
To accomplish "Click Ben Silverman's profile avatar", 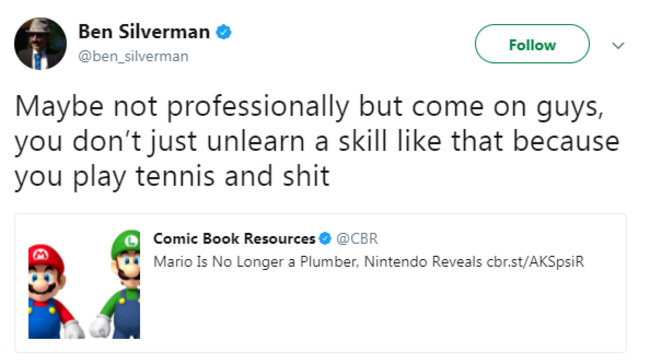I will [40, 44].
